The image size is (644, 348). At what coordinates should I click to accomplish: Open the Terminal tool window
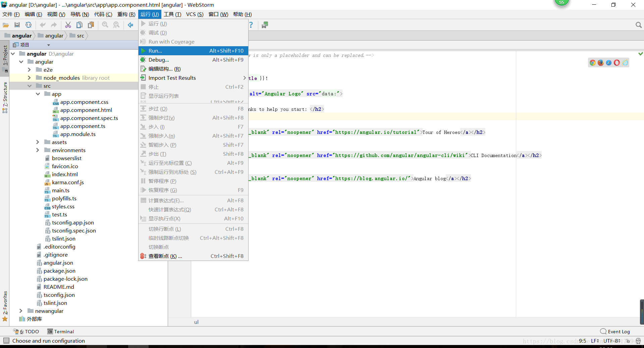[x=61, y=332]
